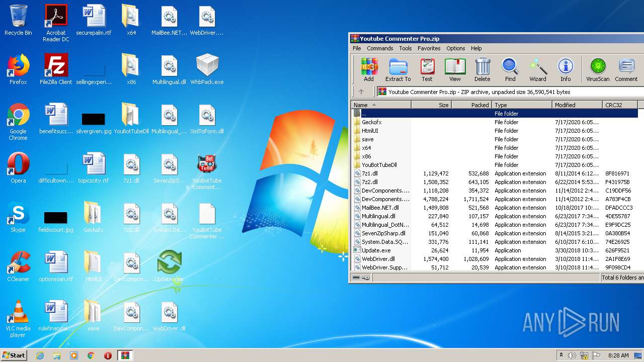644x362 pixels.
Task: Go up one level with the arrow button
Action: [x=361, y=92]
